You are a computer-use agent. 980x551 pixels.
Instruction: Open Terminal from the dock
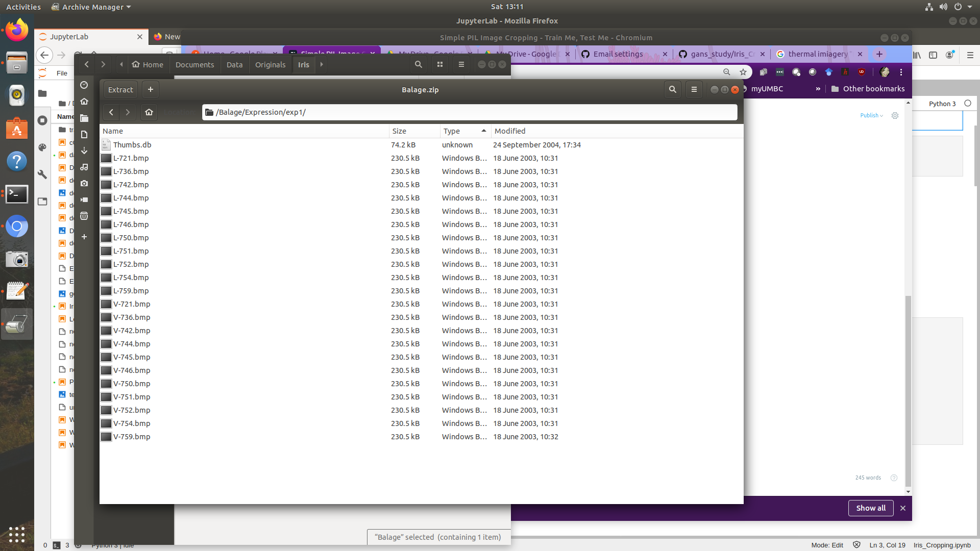point(16,194)
